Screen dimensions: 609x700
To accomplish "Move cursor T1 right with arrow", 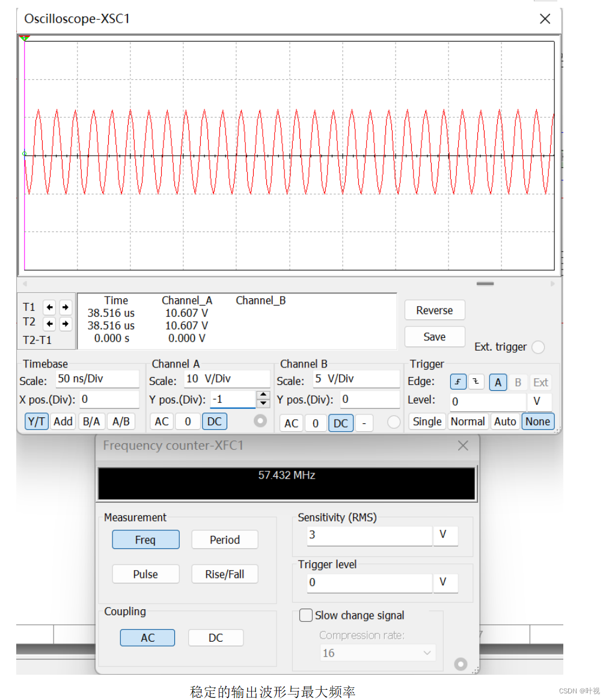I will pos(66,307).
